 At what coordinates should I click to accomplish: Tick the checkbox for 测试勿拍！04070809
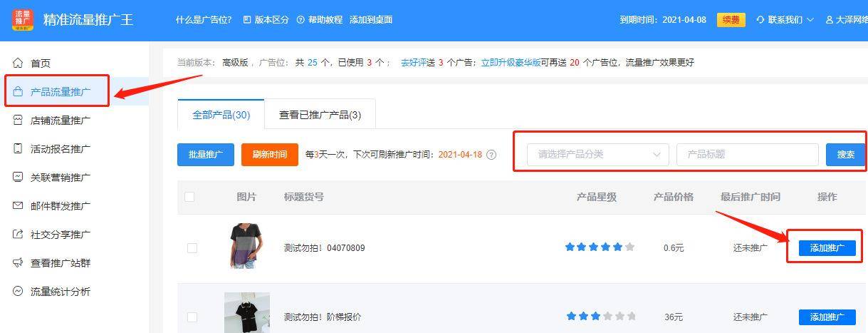click(x=192, y=248)
